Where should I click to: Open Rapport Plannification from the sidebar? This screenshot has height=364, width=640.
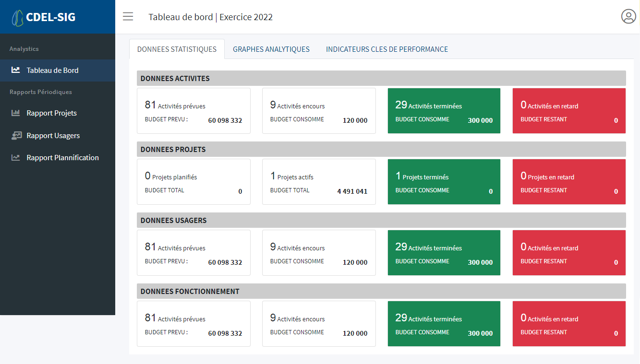(62, 158)
